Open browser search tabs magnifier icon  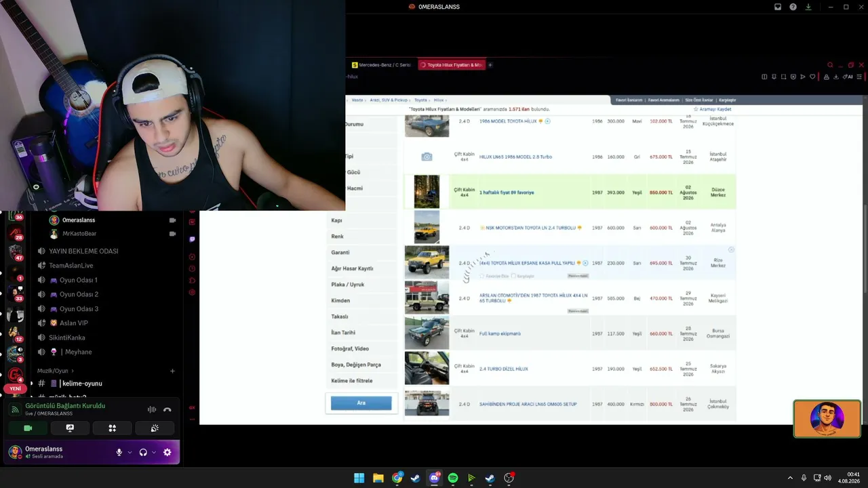pos(829,65)
